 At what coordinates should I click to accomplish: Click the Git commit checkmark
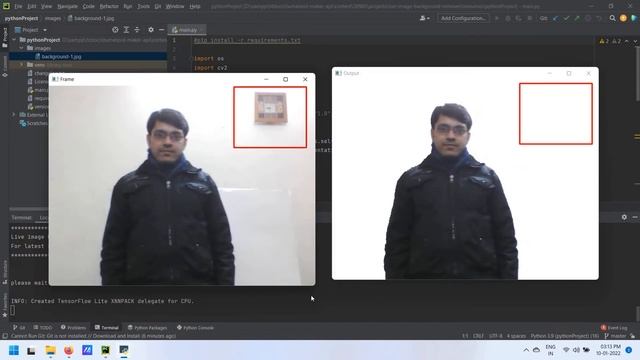point(566,18)
